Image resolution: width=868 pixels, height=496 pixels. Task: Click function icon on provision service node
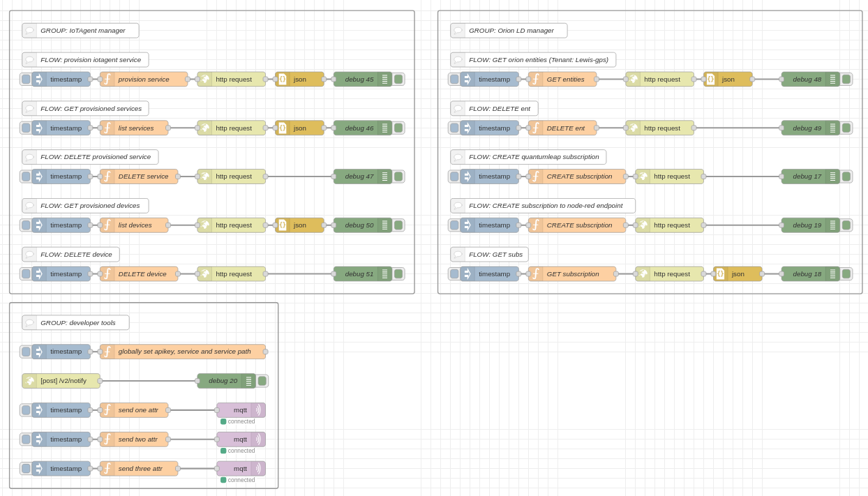[x=107, y=80]
